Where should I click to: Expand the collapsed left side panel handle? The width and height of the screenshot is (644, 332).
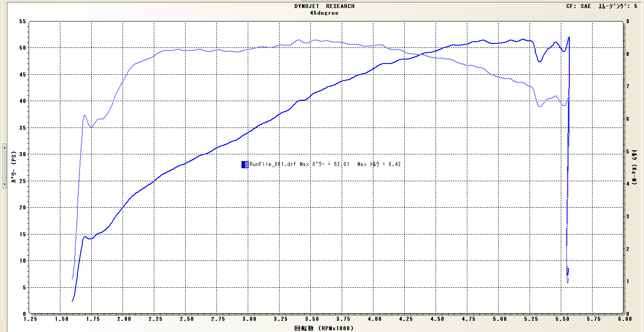coord(4,166)
